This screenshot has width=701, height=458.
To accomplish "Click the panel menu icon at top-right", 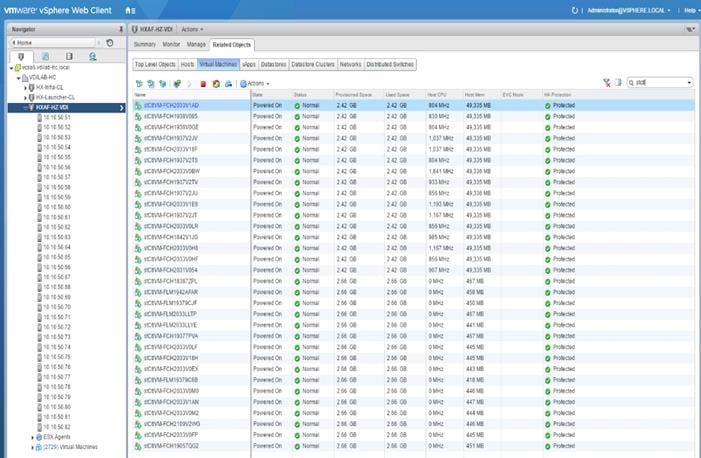I will click(x=690, y=29).
